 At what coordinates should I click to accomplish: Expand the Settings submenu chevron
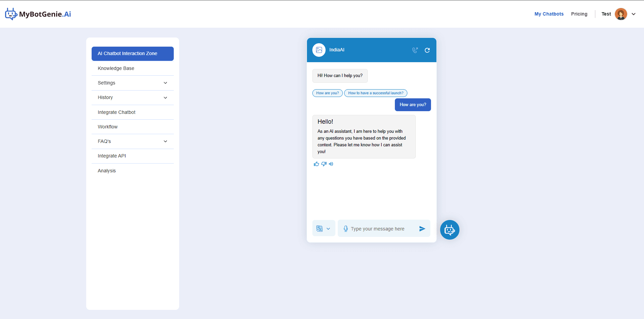[165, 83]
